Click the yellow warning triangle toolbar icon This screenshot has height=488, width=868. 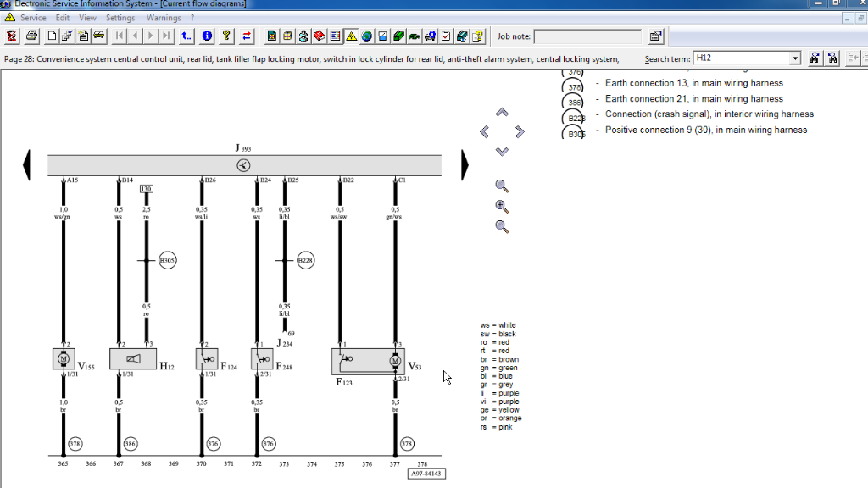(351, 36)
